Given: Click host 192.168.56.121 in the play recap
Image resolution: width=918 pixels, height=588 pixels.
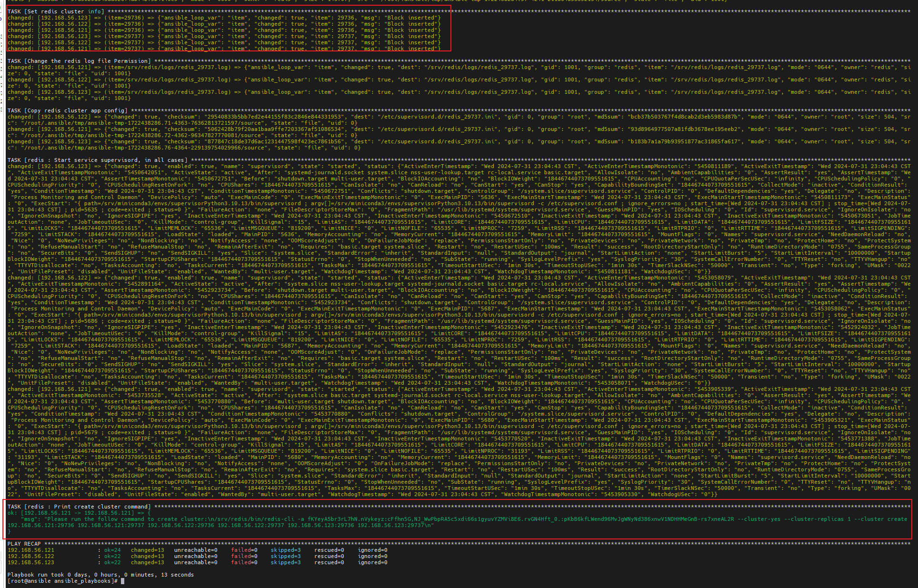Looking at the screenshot, I should click(x=31, y=550).
